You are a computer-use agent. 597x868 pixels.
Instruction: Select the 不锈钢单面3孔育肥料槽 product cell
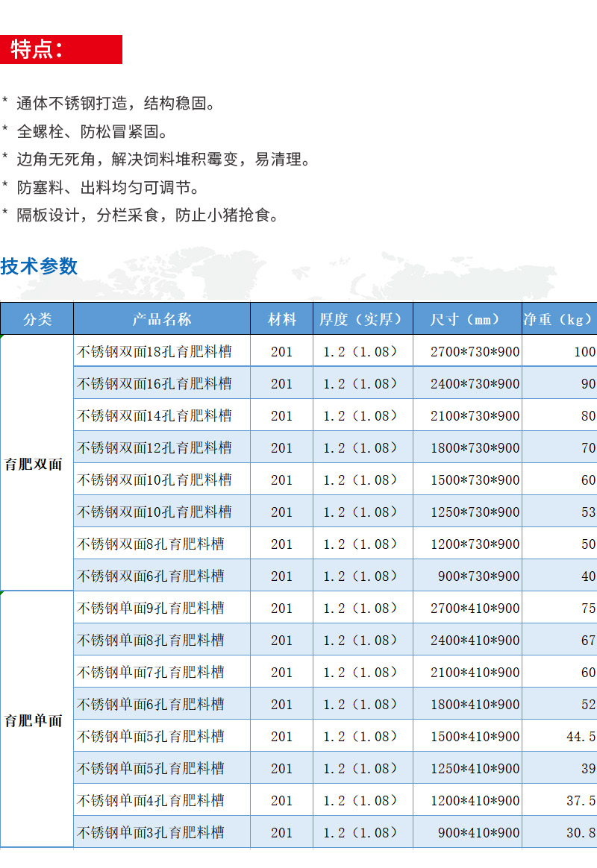(x=151, y=832)
